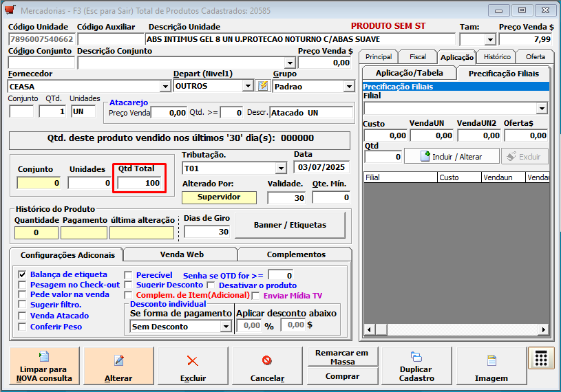The image size is (561, 392).
Task: Open the Tributação T01 dropdown
Action: point(280,168)
